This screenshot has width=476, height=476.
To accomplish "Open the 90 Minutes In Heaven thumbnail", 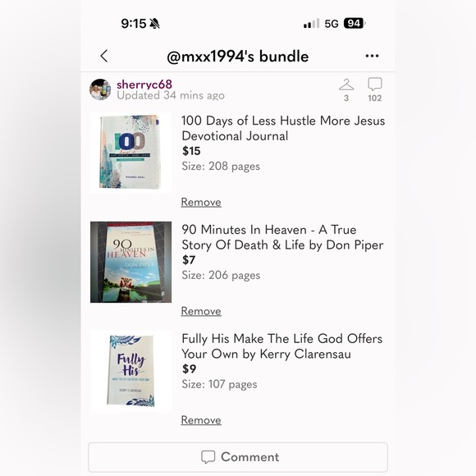I will pyautogui.click(x=130, y=262).
